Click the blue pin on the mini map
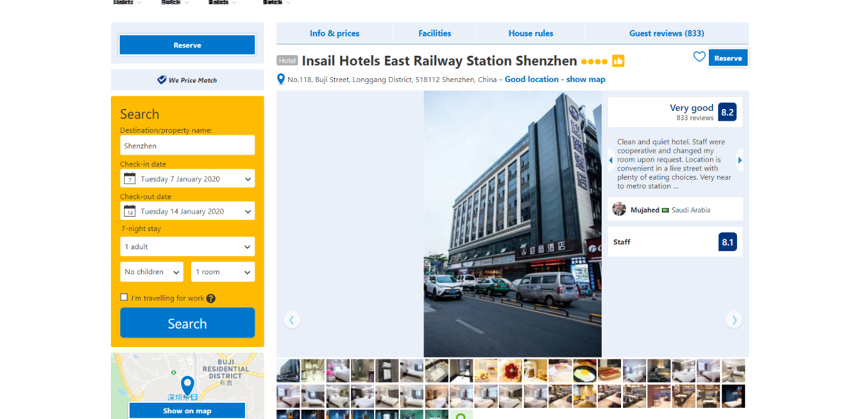 click(x=187, y=386)
